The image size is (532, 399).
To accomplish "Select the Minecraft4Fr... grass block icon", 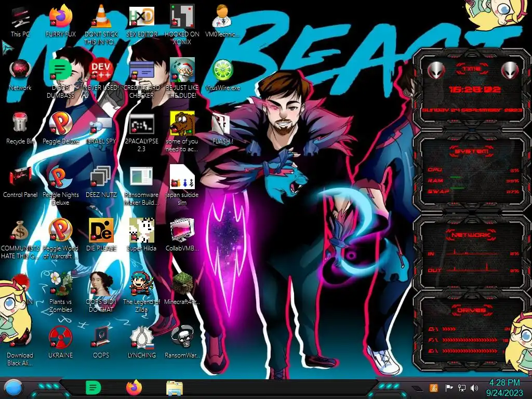I will (x=182, y=288).
